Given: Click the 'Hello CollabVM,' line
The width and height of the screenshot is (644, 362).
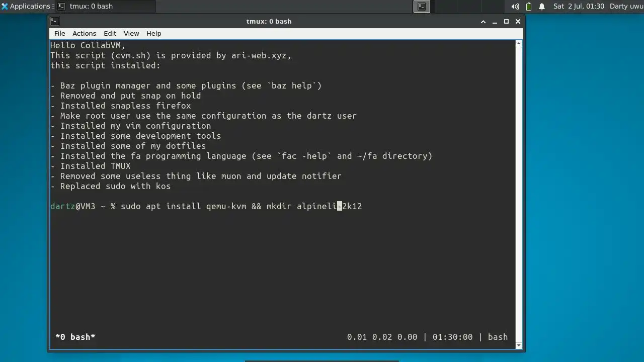Looking at the screenshot, I should tap(88, 45).
